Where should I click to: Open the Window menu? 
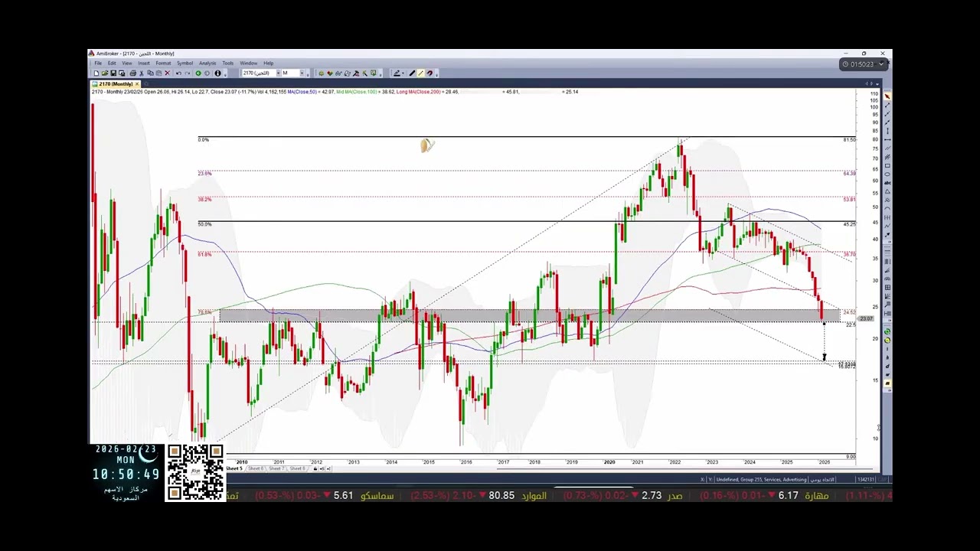(x=249, y=63)
